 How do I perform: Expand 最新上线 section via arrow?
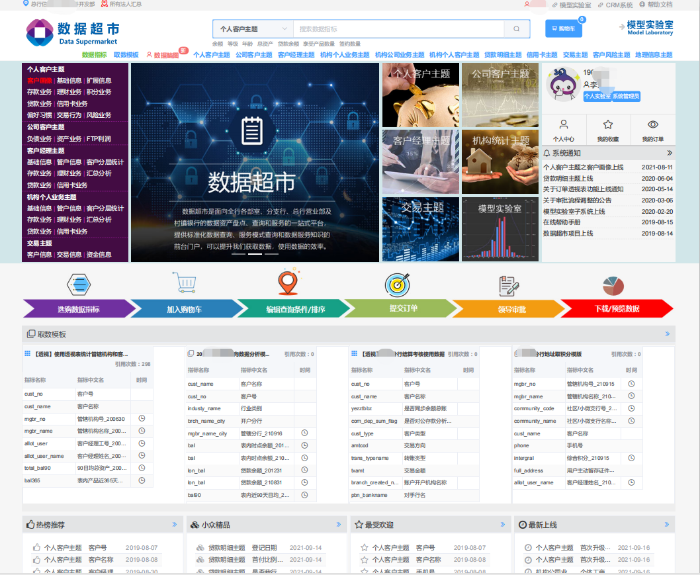(x=667, y=525)
